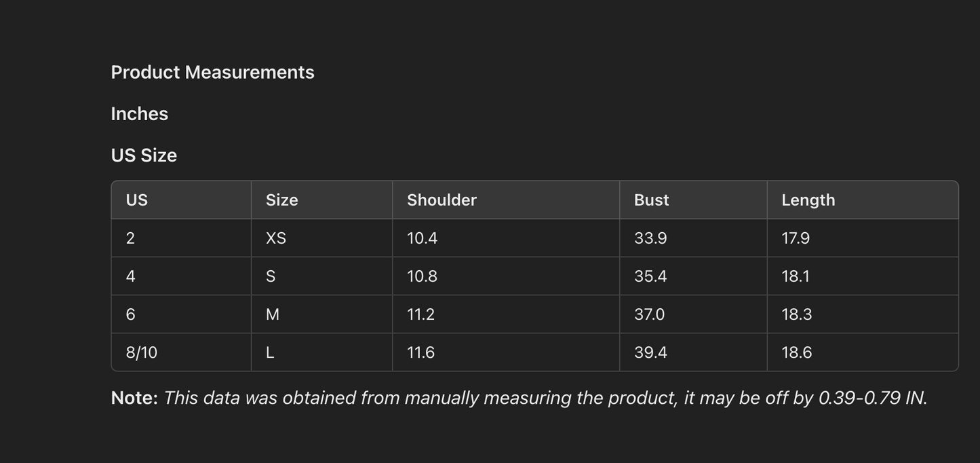The height and width of the screenshot is (463, 980).
Task: Click the bust value 35.4
Action: [650, 276]
